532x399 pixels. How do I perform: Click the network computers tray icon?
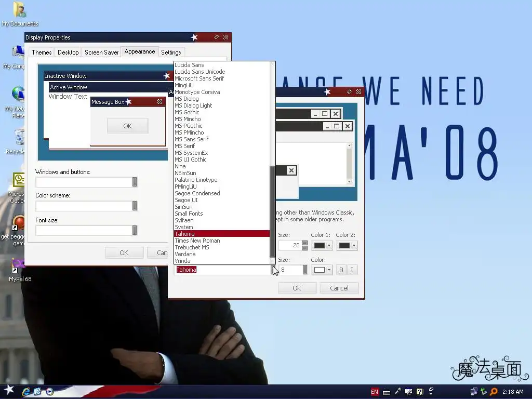pyautogui.click(x=474, y=392)
